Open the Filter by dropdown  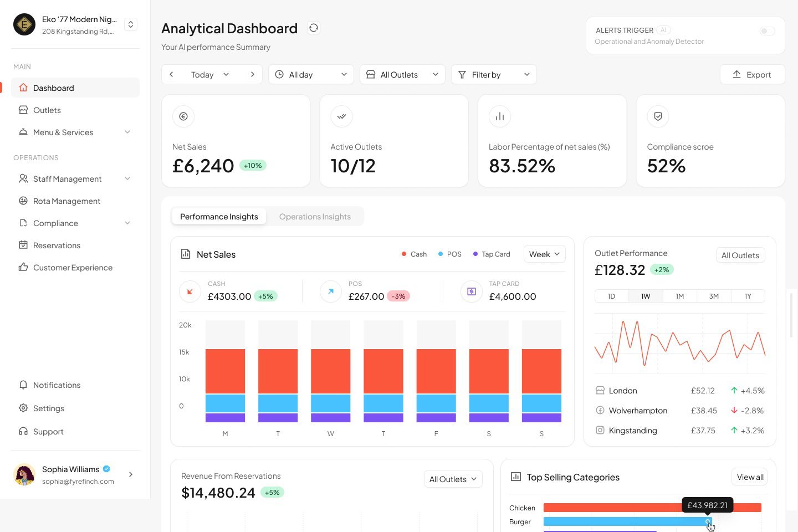(494, 74)
